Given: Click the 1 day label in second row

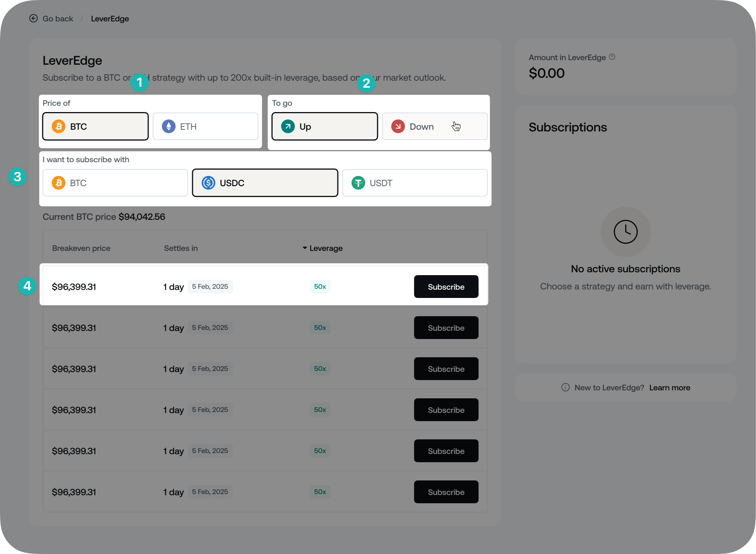Looking at the screenshot, I should (x=173, y=328).
